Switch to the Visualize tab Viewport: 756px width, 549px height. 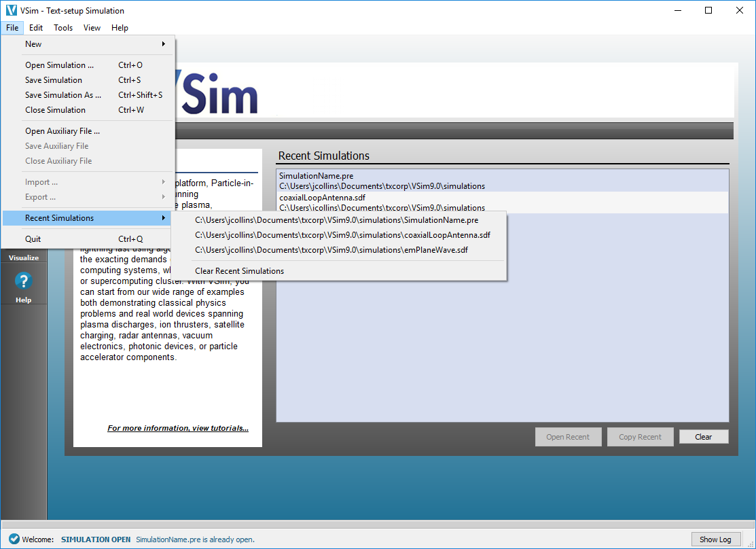(24, 257)
